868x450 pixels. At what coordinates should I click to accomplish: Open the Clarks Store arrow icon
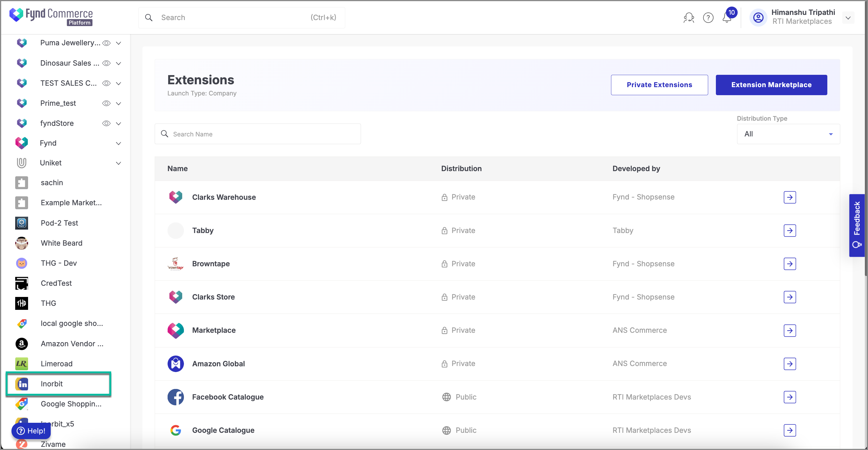[x=790, y=297]
